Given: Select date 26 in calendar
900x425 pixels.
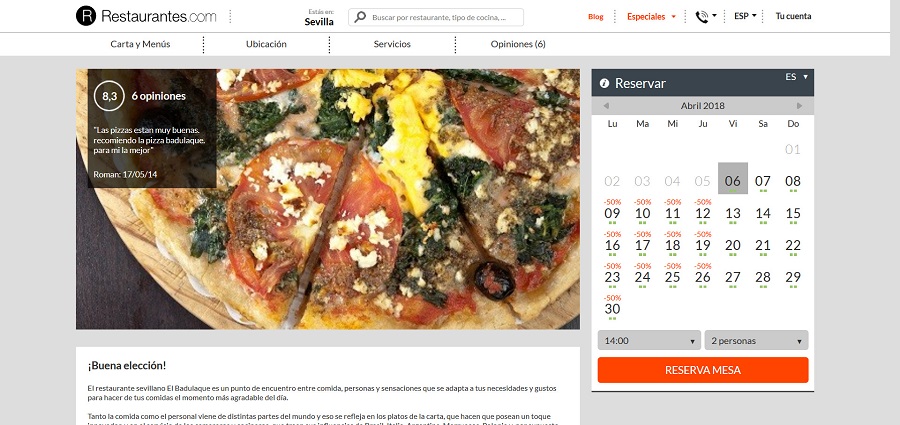Looking at the screenshot, I should coord(703,277).
